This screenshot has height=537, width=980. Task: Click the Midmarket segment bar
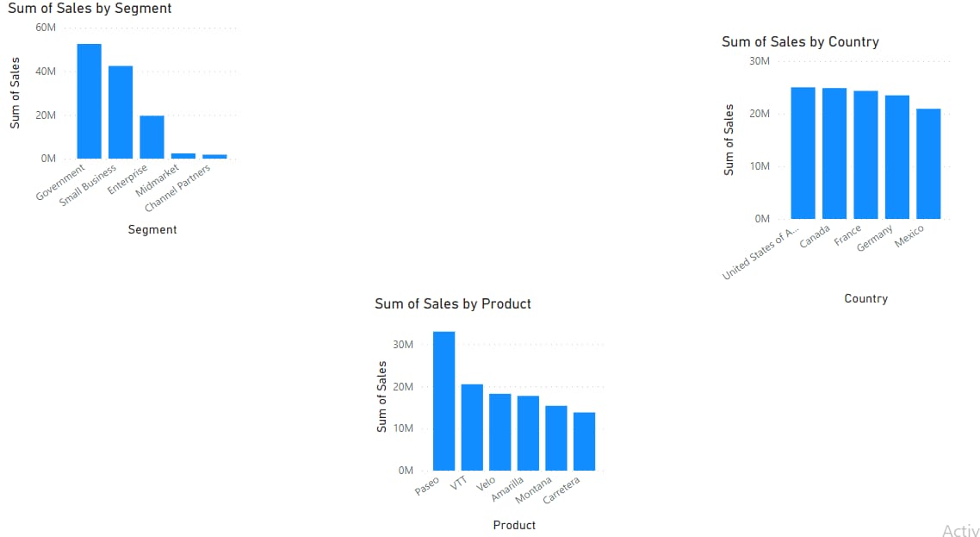(x=183, y=156)
